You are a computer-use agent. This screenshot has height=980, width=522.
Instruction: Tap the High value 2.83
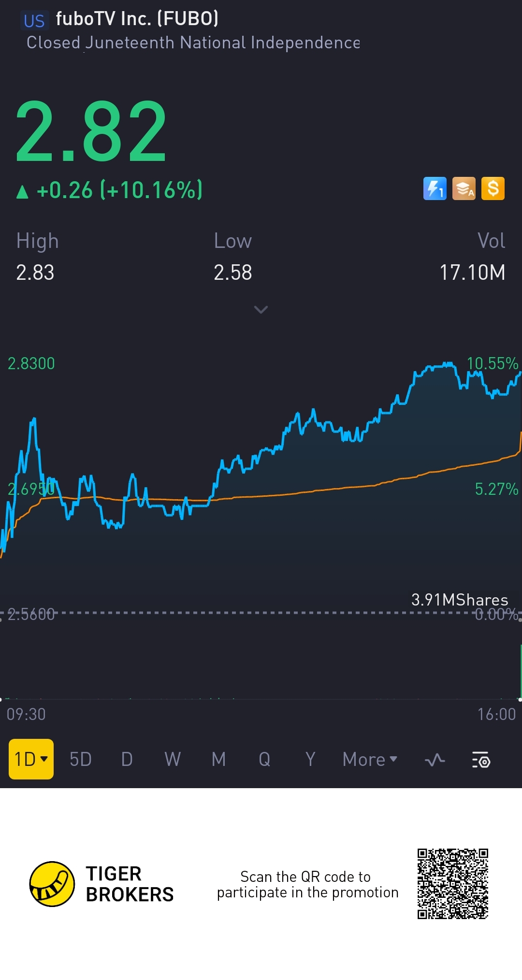tap(35, 273)
